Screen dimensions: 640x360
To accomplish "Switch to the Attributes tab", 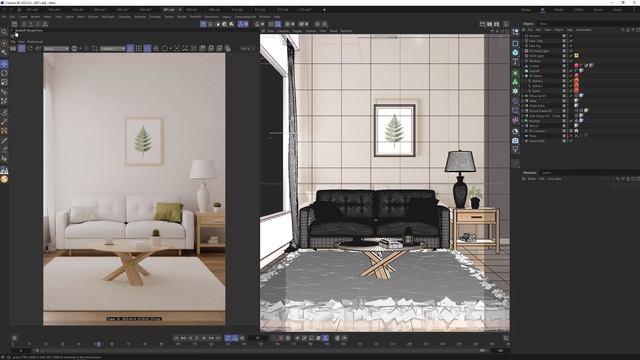I will (529, 173).
